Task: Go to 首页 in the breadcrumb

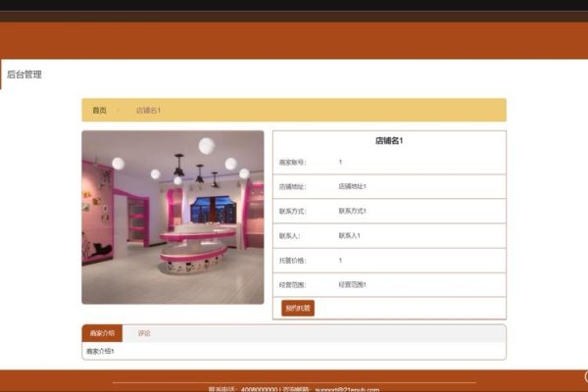Action: (99, 110)
